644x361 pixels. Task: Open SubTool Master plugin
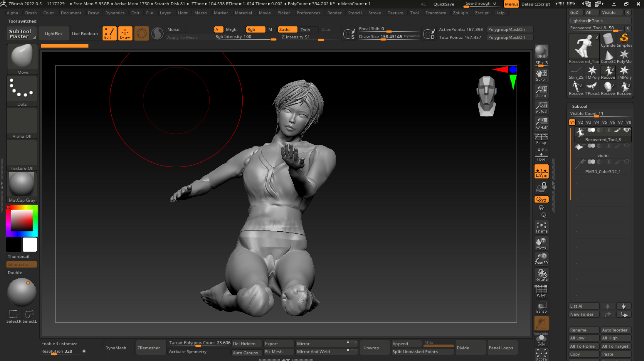[21, 33]
